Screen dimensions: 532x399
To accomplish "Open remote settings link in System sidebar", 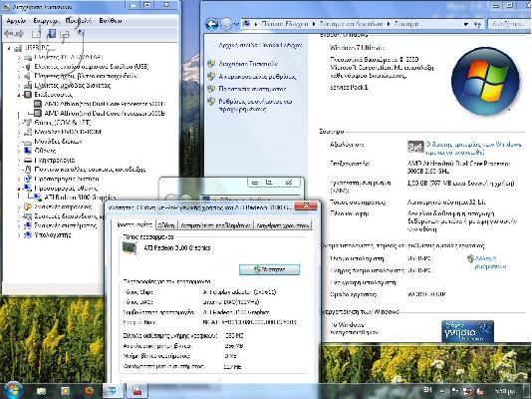I will tap(257, 77).
